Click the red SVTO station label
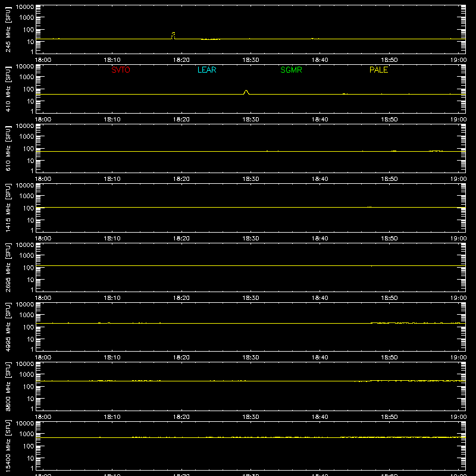 pyautogui.click(x=121, y=70)
